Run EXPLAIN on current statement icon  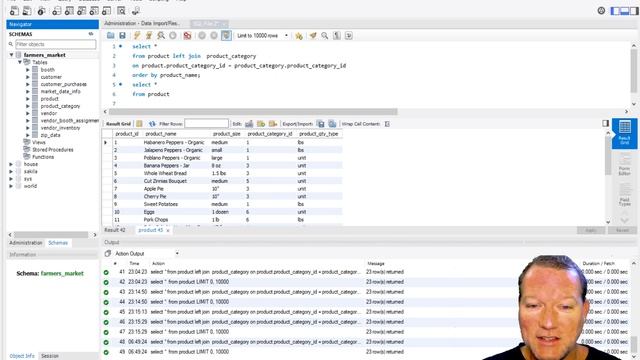[161, 36]
